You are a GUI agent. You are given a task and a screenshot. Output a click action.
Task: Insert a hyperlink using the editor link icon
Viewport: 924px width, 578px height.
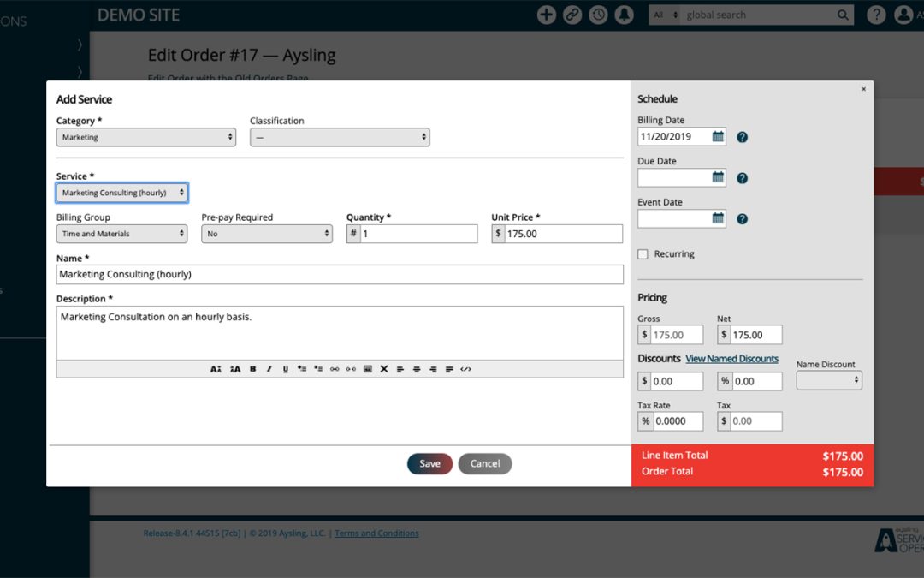point(335,369)
